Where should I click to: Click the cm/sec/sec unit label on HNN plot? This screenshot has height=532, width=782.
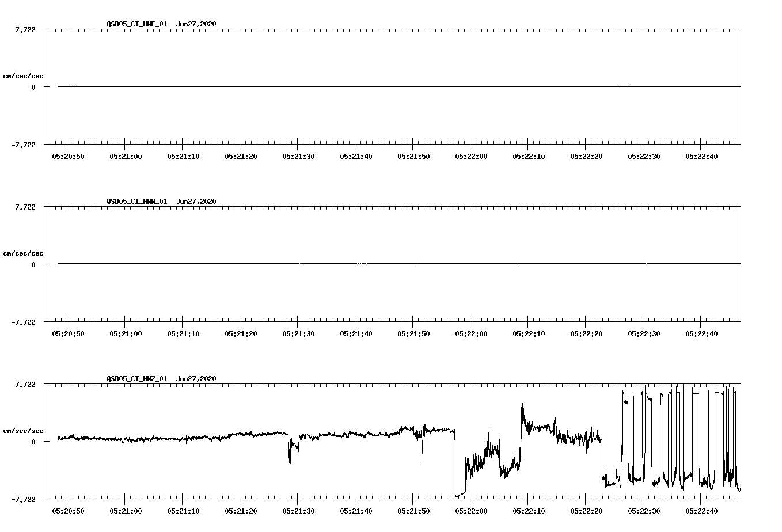click(23, 253)
